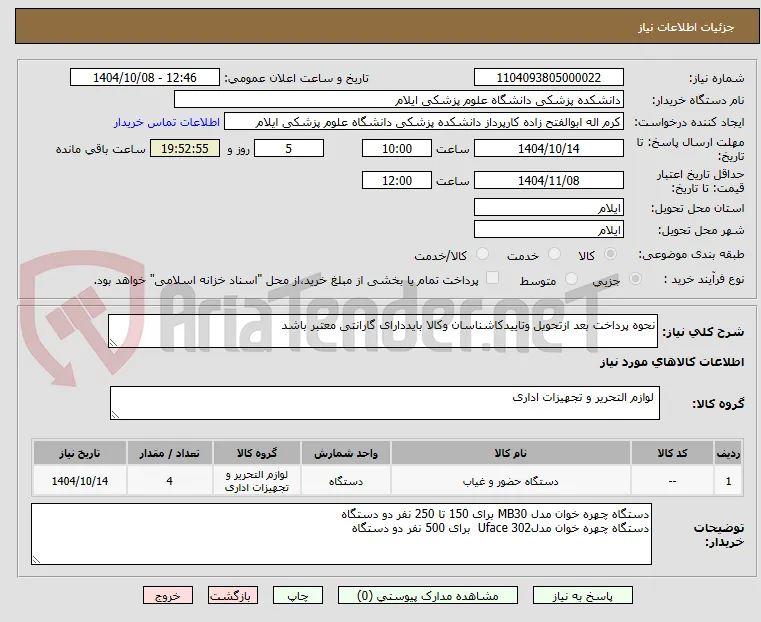Click the announcement date field 1404/10/08 - 12:46
The image size is (761, 622).
[x=145, y=78]
